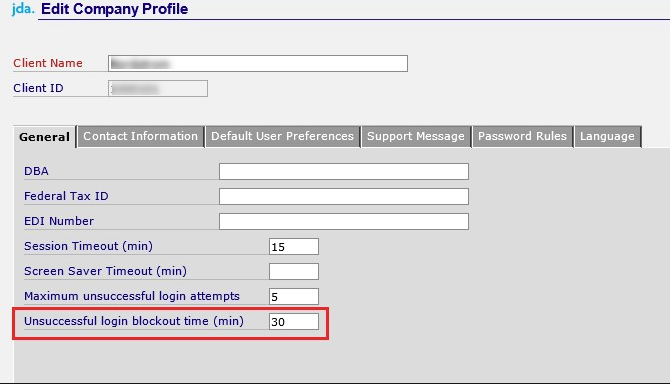Viewport: 670px width, 384px height.
Task: Click the EDI Number label
Action: (59, 221)
